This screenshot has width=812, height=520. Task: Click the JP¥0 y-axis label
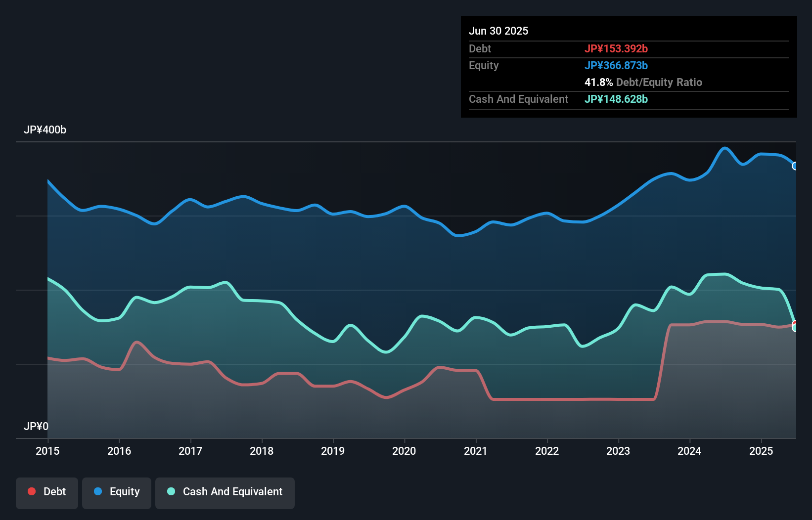tap(36, 426)
